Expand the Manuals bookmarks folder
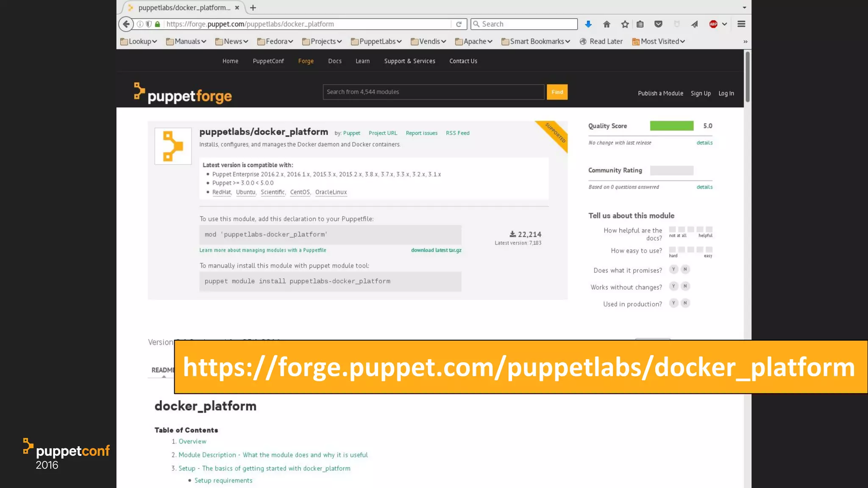The height and width of the screenshot is (488, 868). 186,41
